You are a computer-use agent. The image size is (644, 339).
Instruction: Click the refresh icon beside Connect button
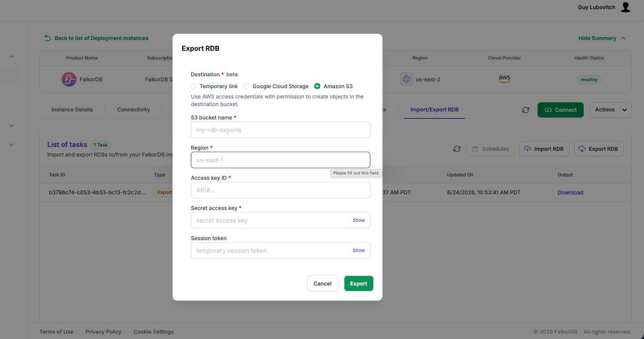point(526,110)
